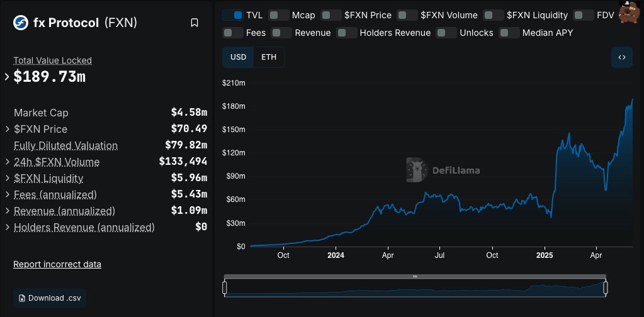
Task: Click the $79.82m valuation value
Action: click(x=186, y=145)
